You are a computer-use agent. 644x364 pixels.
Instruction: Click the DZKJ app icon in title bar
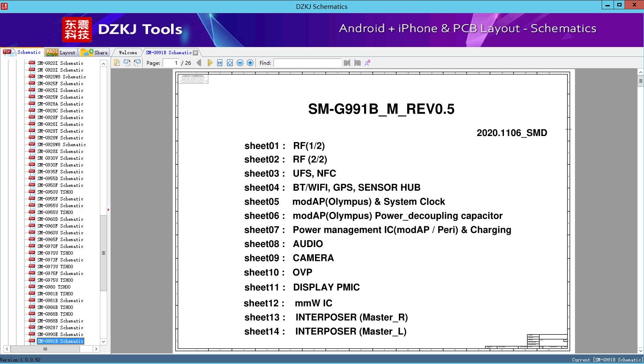(x=4, y=6)
